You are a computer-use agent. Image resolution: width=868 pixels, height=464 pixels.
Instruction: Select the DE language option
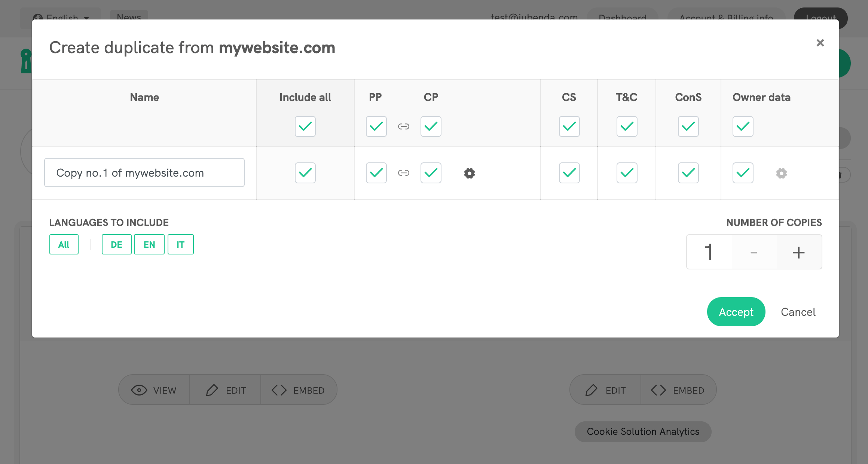(x=116, y=244)
